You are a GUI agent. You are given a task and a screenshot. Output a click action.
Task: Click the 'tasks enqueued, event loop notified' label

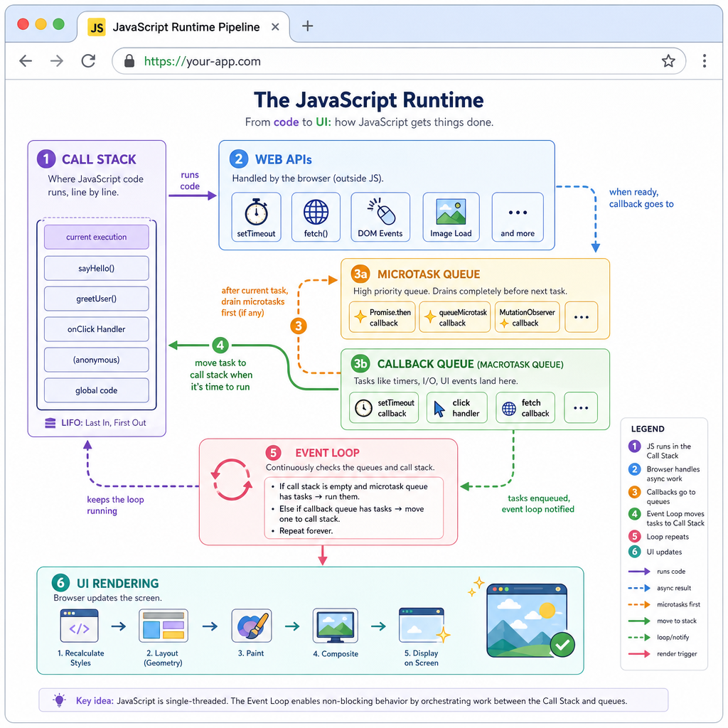pyautogui.click(x=537, y=504)
